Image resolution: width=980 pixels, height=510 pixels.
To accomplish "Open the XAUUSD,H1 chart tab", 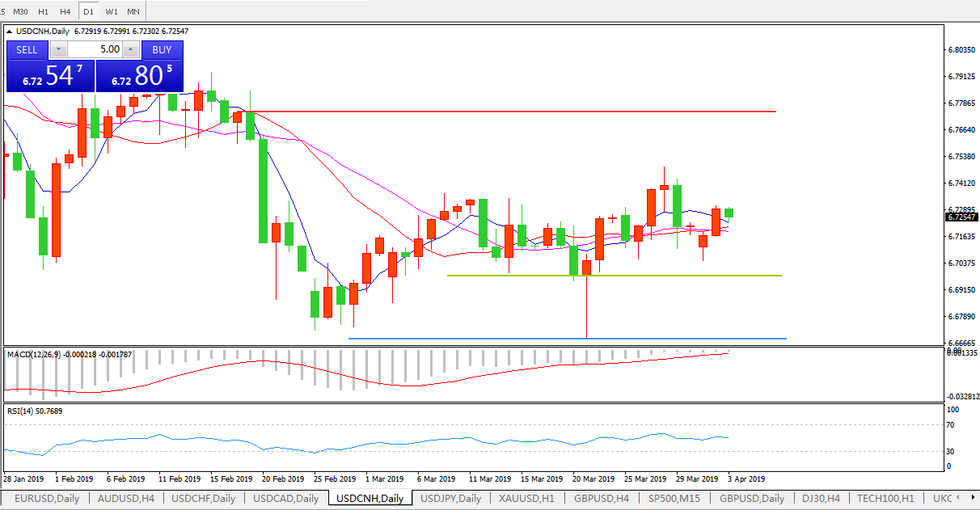I will coord(526,499).
